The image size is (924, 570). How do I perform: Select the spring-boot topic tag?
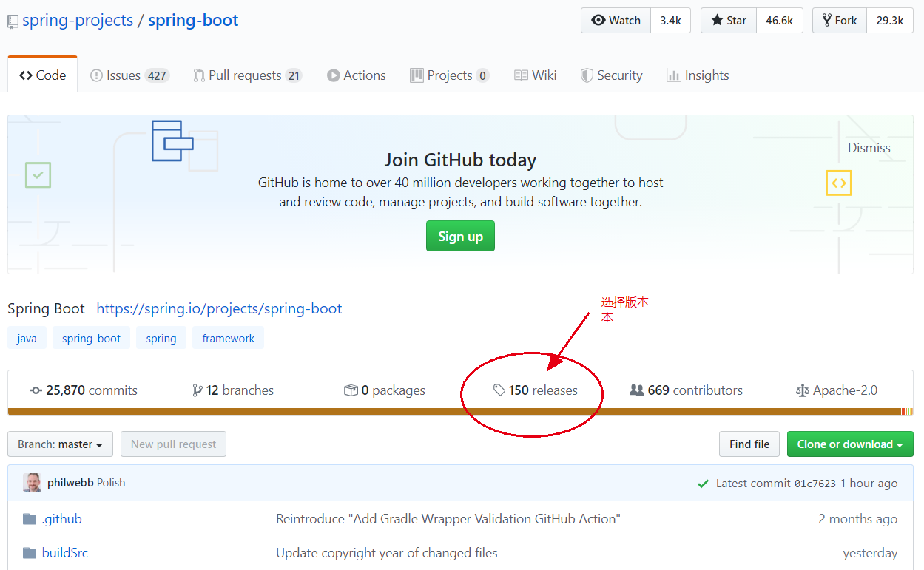91,338
